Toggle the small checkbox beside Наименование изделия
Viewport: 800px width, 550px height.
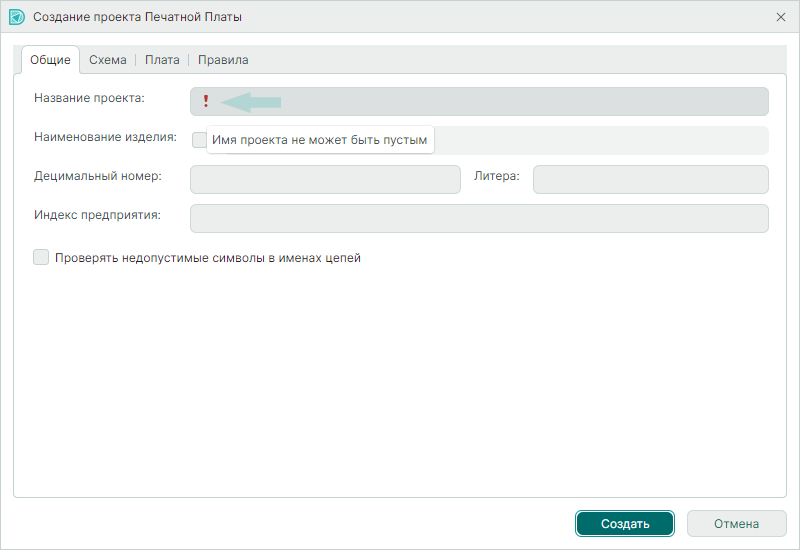point(199,140)
